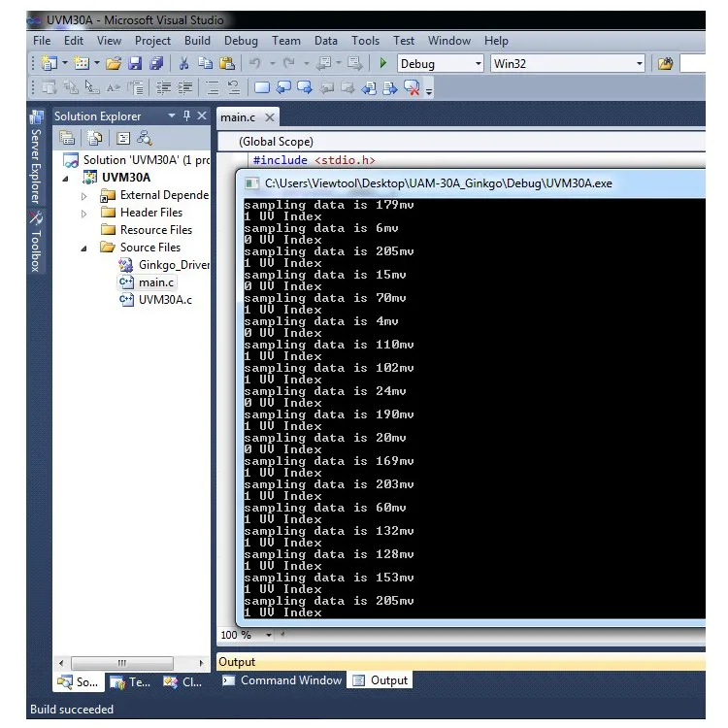This screenshot has height=728, width=728.
Task: Click the Paste clipboard icon
Action: tap(227, 63)
